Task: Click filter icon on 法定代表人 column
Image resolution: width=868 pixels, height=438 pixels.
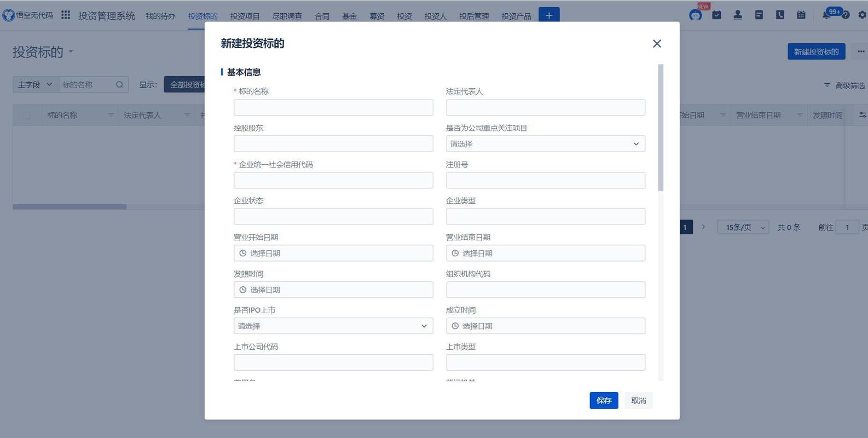Action: coord(188,115)
